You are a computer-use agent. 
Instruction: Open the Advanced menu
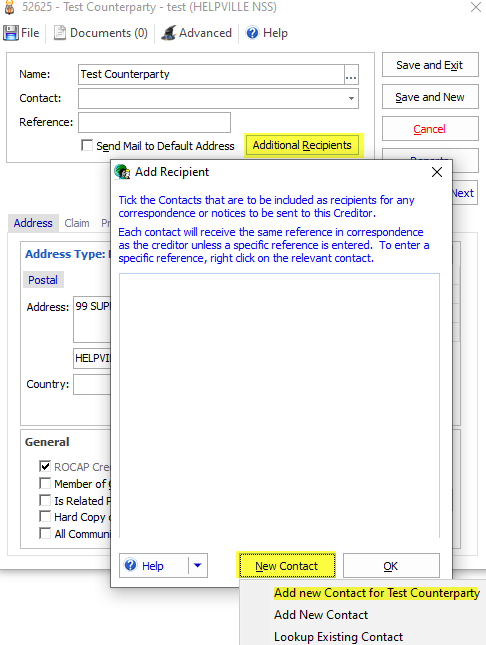coord(197,33)
